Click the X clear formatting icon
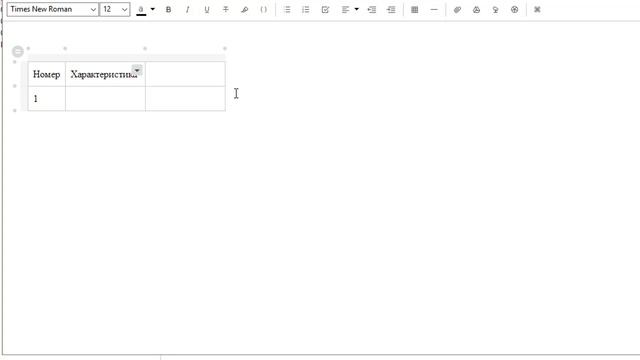Viewport: 640px width, 360px height. 537,9
